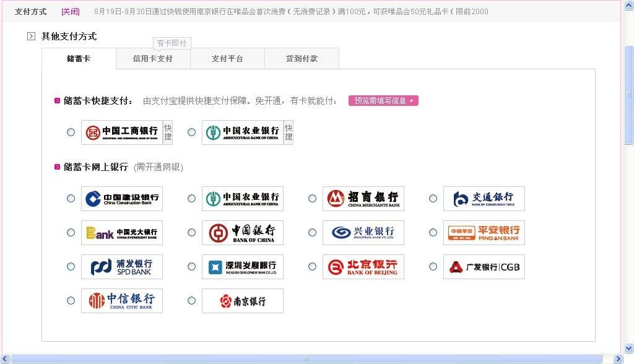The width and height of the screenshot is (634, 364).
Task: Click the 北京银行 bank logo
Action: 363,266
